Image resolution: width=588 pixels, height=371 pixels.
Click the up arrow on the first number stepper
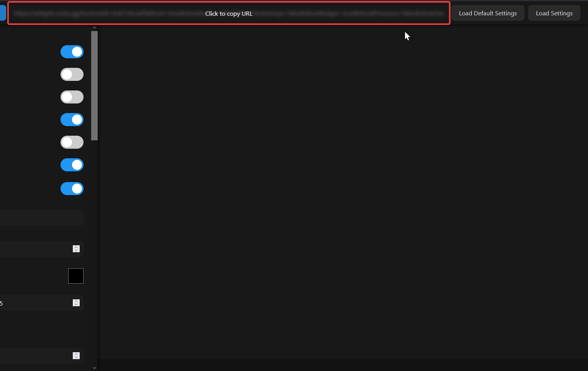point(76,247)
